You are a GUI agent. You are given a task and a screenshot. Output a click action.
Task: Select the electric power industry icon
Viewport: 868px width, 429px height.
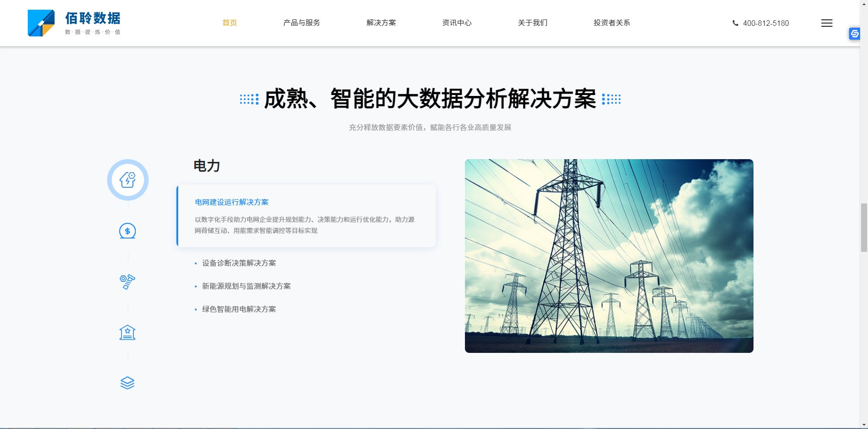pyautogui.click(x=127, y=180)
